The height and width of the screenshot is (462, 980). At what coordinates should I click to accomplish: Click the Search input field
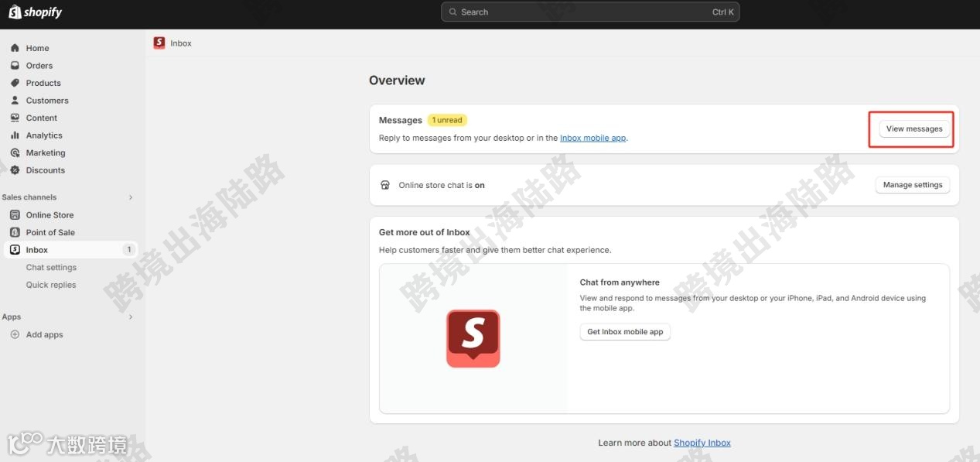pyautogui.click(x=590, y=12)
